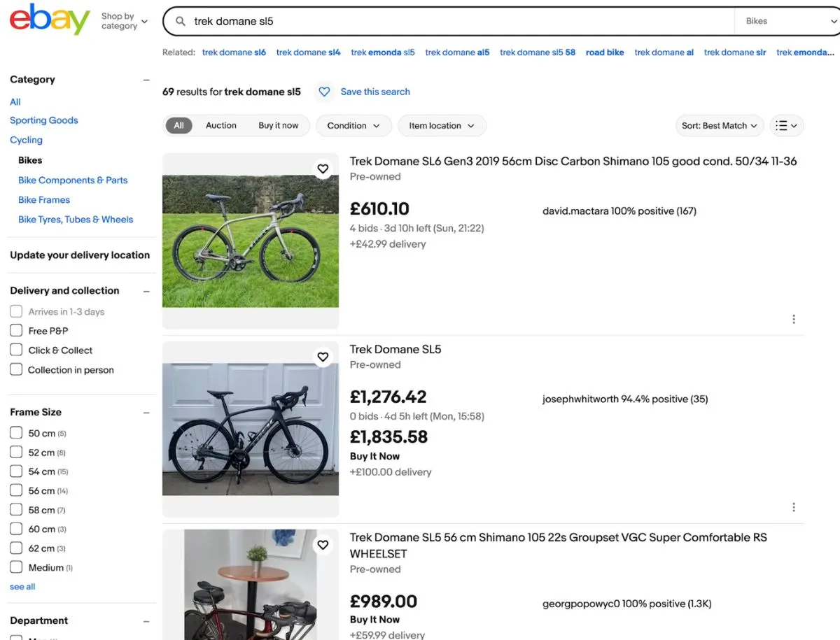
Task: Watchlist heart on plain Trek Domane SL5 listing
Action: click(323, 357)
